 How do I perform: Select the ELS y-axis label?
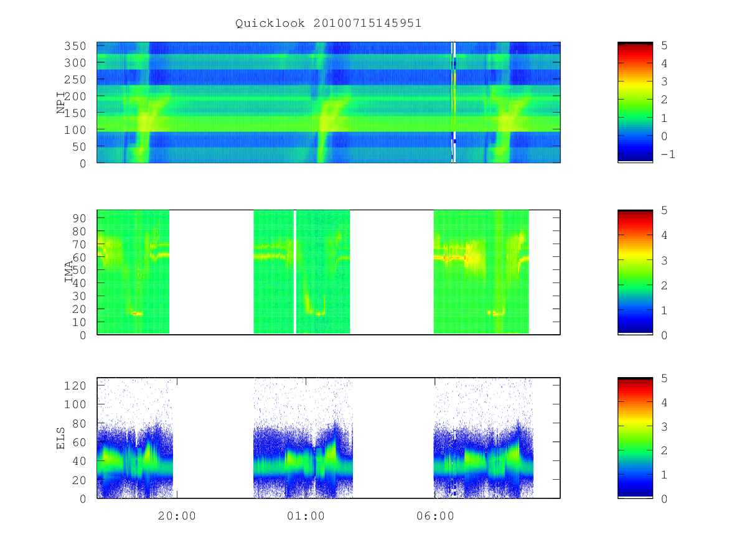tap(61, 438)
